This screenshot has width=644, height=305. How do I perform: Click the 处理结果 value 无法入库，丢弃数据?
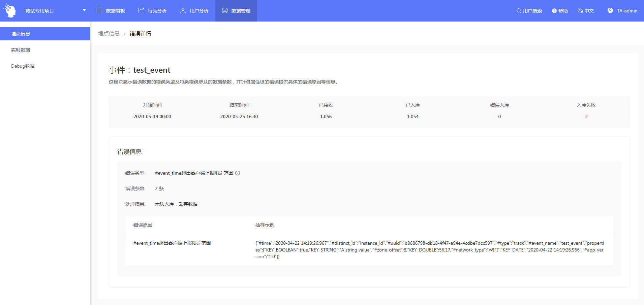click(x=176, y=204)
